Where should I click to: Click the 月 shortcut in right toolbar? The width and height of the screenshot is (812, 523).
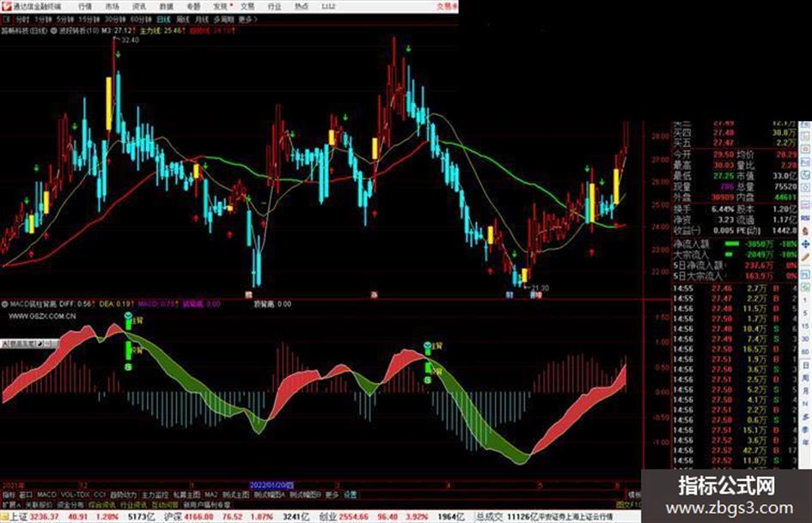[x=805, y=392]
